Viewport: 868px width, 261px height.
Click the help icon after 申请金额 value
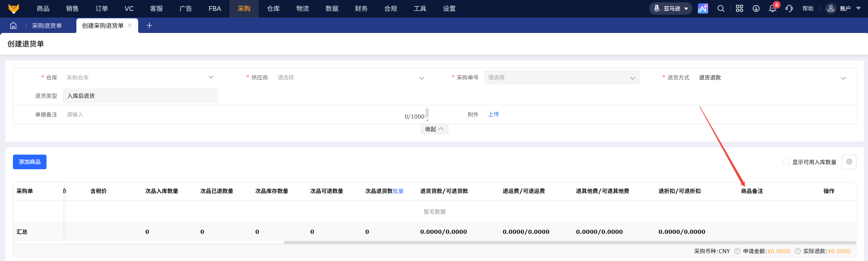[797, 251]
